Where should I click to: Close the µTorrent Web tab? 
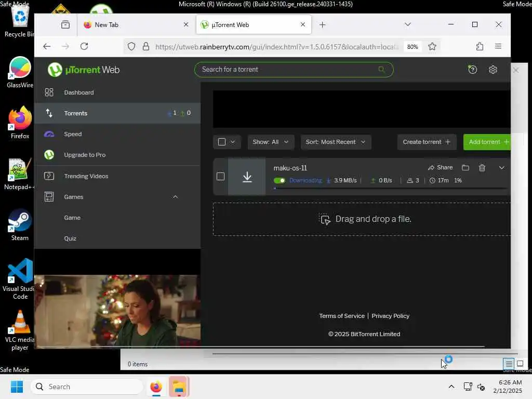pyautogui.click(x=303, y=24)
